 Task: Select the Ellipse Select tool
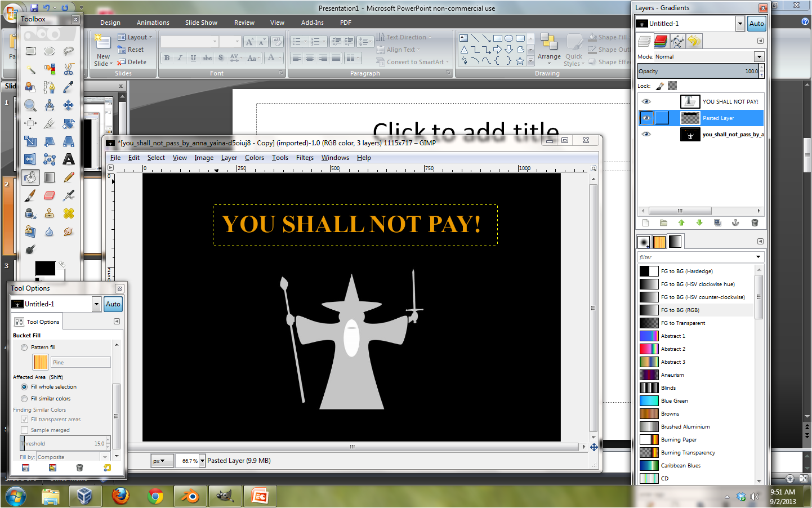tap(50, 51)
